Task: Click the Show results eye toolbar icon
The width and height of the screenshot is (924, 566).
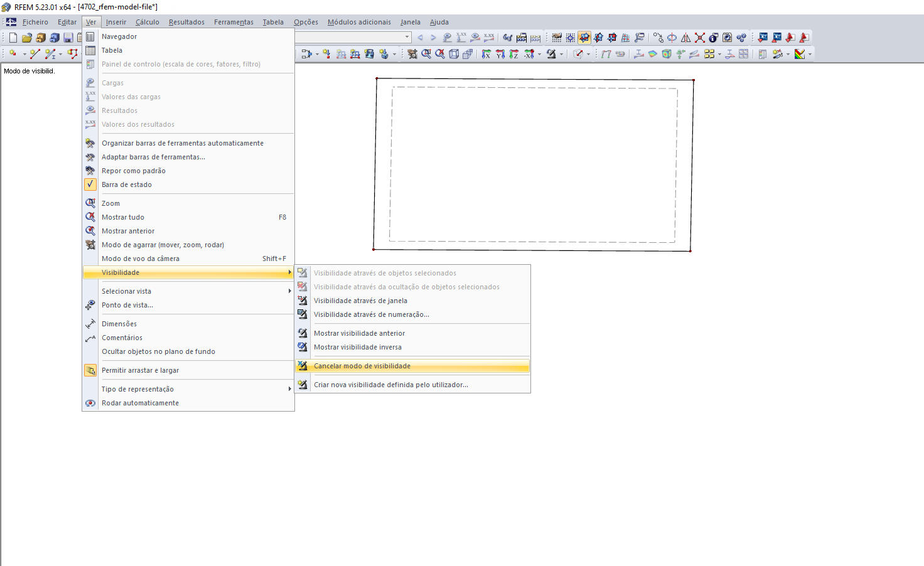Action: pos(475,38)
